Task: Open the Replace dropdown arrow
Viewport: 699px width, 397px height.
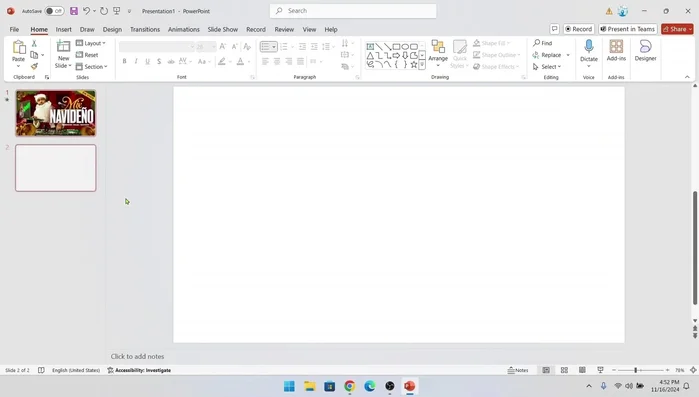Action: click(x=568, y=55)
